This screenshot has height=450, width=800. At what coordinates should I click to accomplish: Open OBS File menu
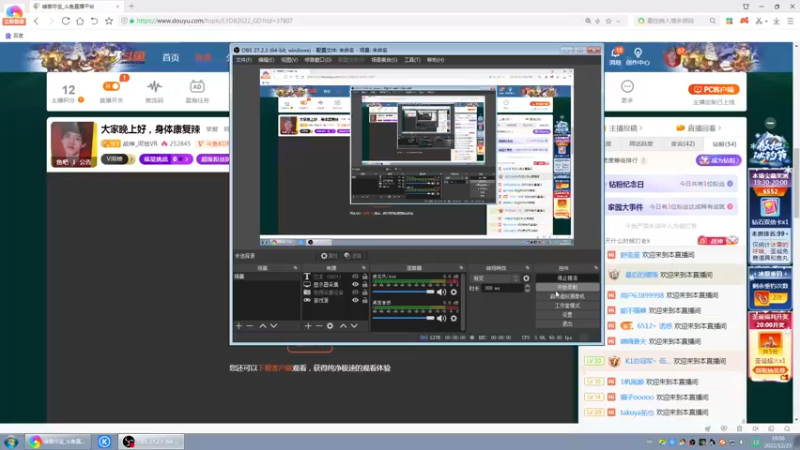click(243, 60)
